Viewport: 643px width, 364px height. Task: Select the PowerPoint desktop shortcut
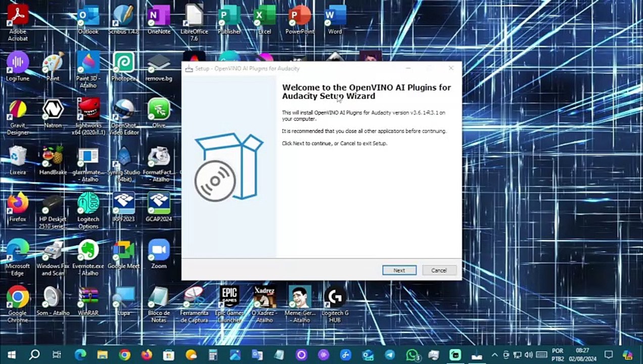300,20
